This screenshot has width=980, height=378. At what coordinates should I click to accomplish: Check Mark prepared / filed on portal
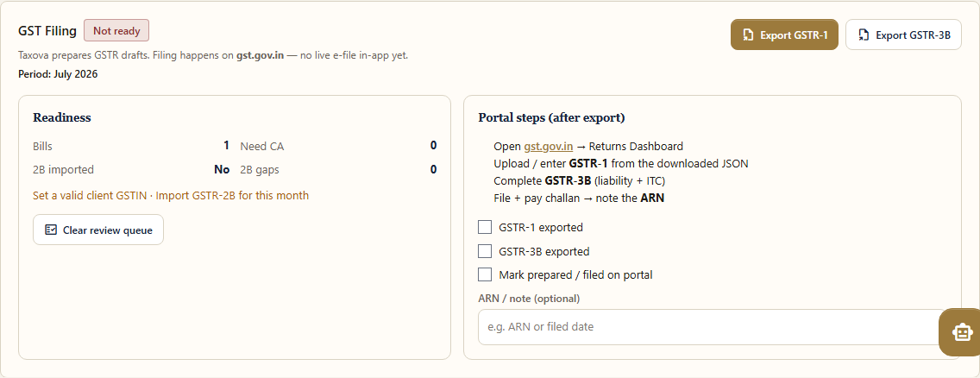(x=484, y=274)
